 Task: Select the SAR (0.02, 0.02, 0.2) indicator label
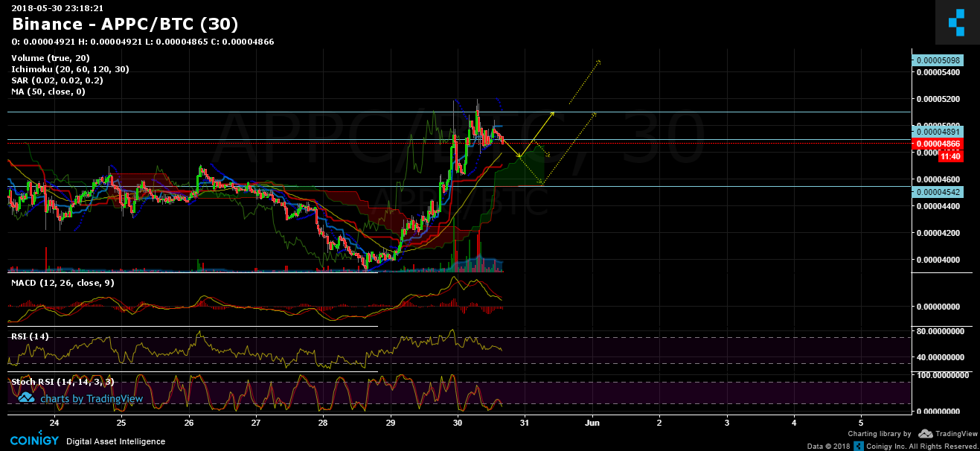coord(57,80)
